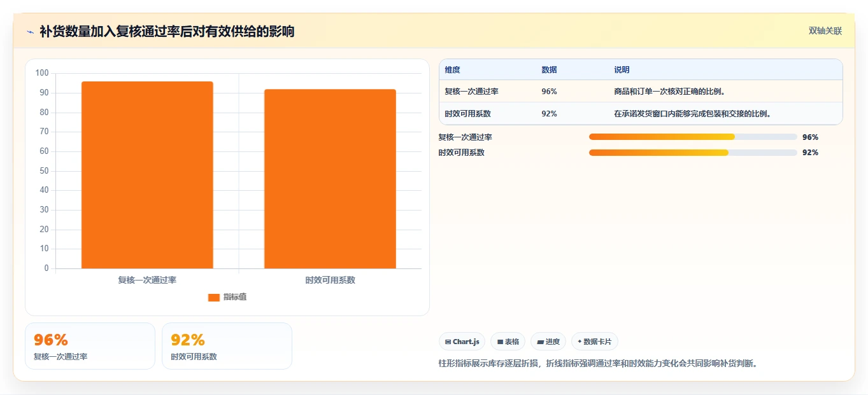Click description 在承诺发货窗口内能够完成包装和交接的比例
This screenshot has height=395, width=868.
coord(693,114)
